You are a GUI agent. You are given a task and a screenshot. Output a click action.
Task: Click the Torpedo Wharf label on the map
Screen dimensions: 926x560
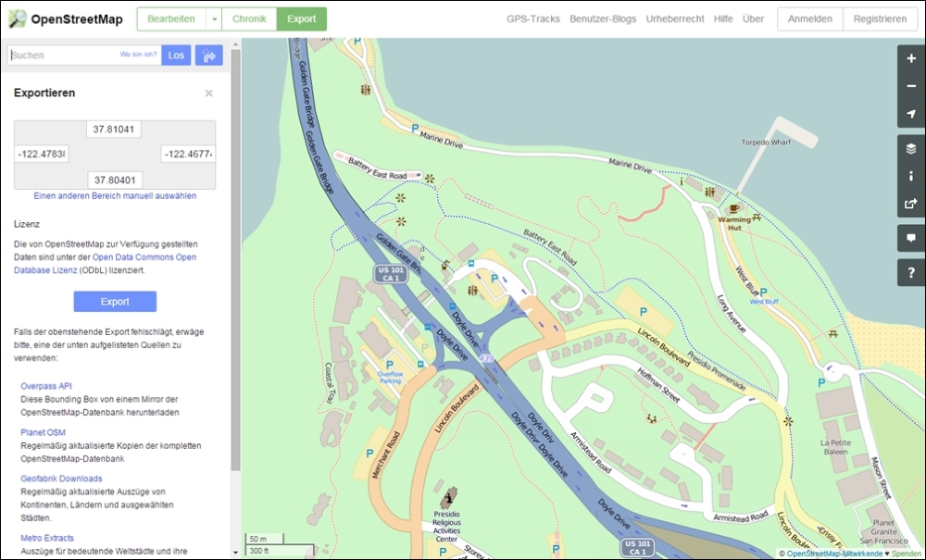(x=766, y=143)
